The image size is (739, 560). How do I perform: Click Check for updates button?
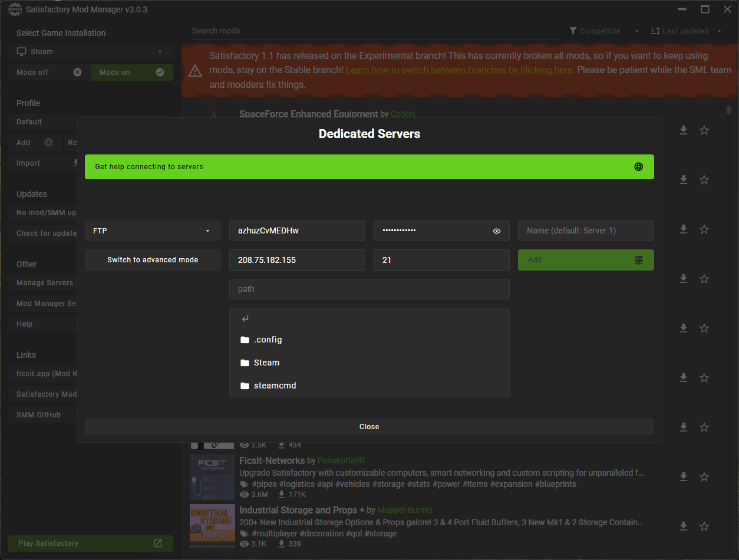pos(42,233)
